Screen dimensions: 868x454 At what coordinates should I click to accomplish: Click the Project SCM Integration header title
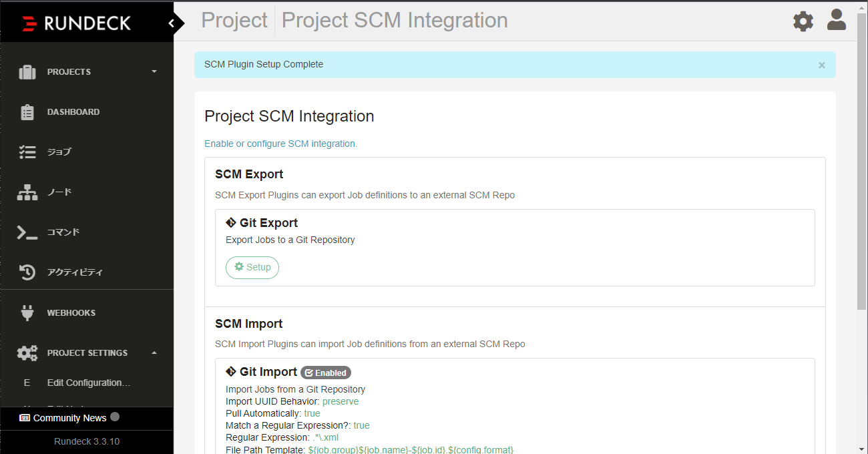(395, 20)
